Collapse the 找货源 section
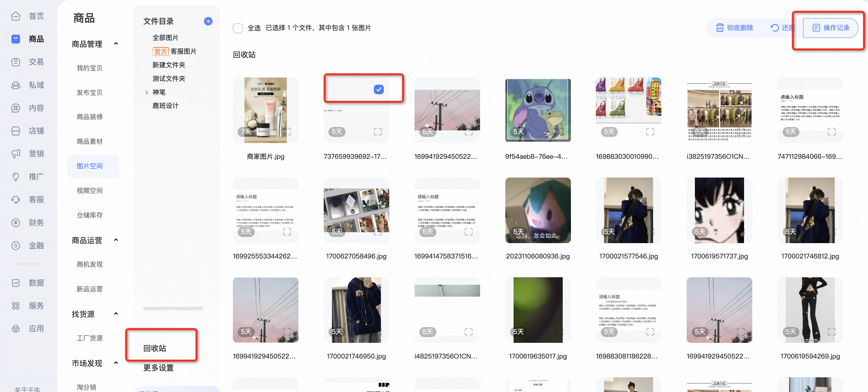Screen dimensions: 868x392 (116, 314)
